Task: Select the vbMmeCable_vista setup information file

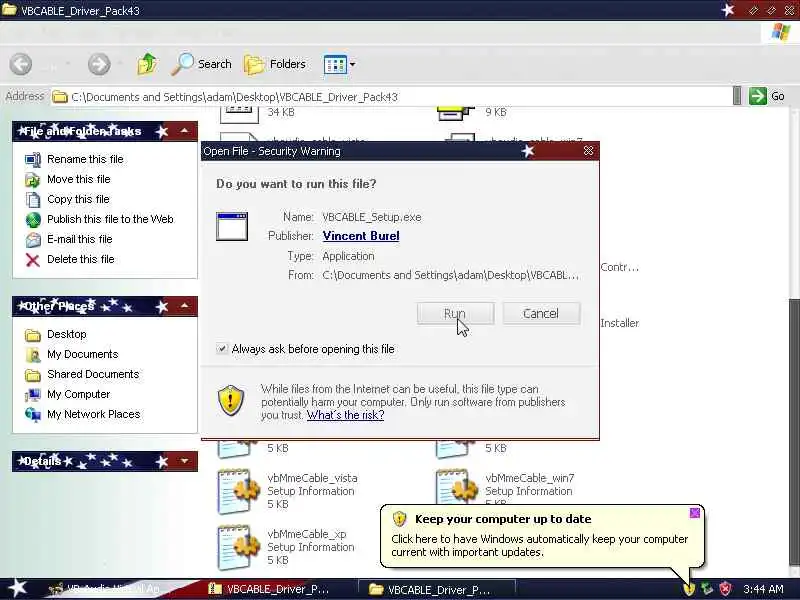Action: tap(288, 491)
